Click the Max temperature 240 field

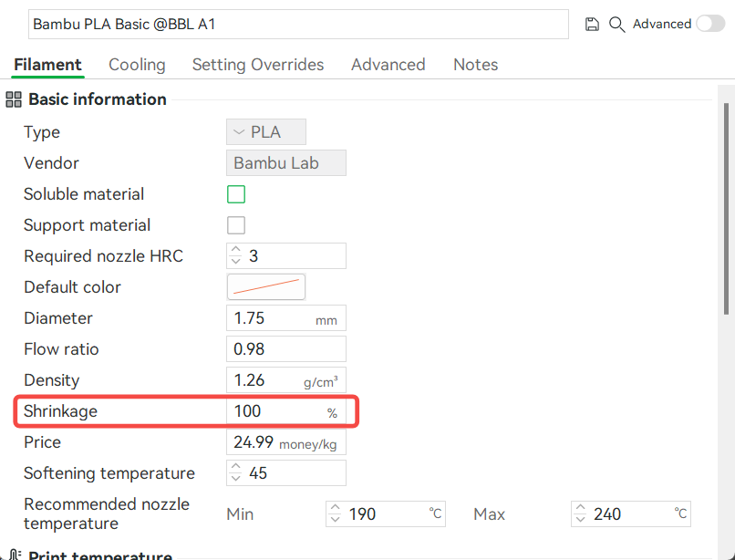tap(630, 513)
